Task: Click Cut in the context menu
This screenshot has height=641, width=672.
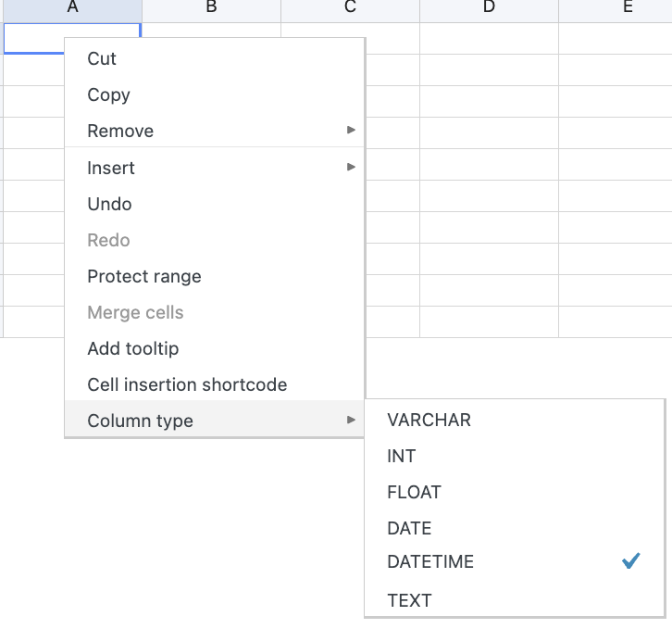Action: (x=102, y=58)
